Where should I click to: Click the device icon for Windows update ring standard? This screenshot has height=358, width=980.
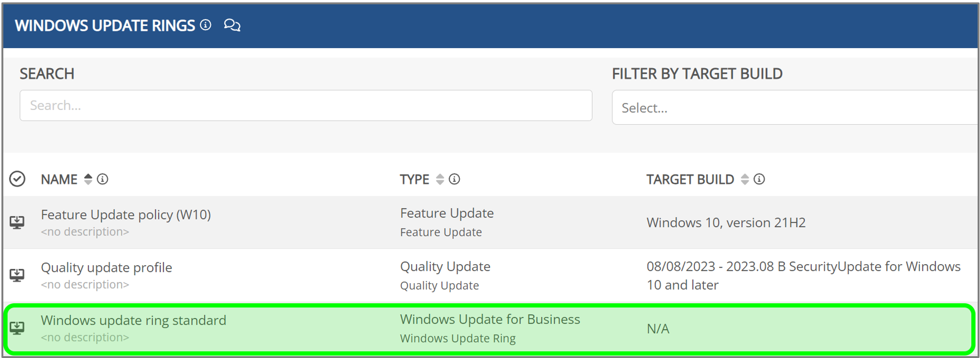coord(17,328)
